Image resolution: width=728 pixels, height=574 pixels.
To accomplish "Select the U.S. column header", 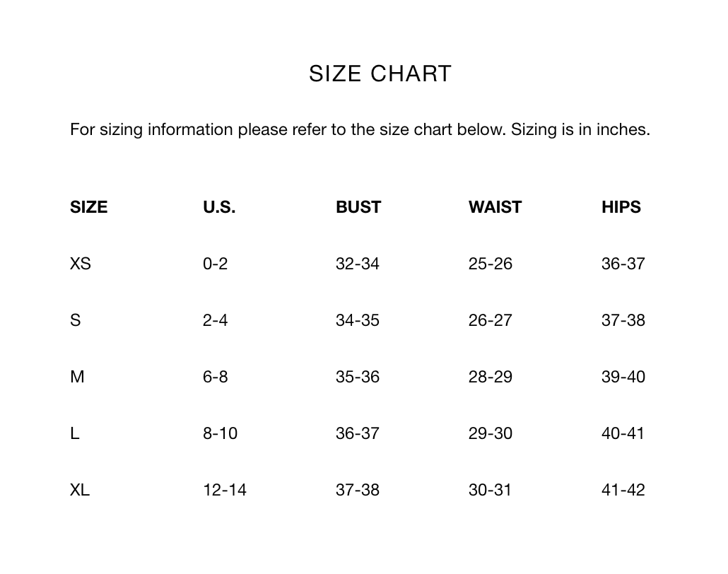I will click(219, 207).
